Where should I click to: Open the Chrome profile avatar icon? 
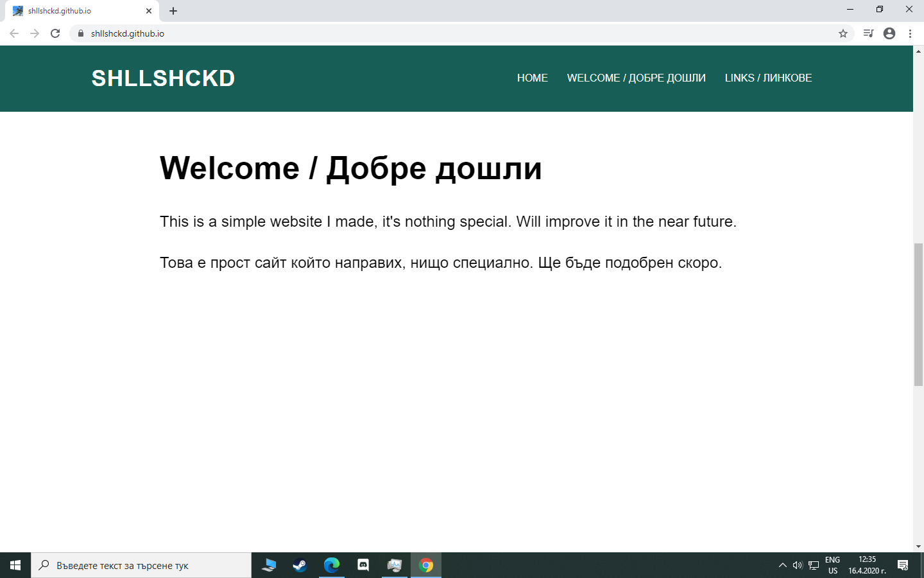coord(889,33)
